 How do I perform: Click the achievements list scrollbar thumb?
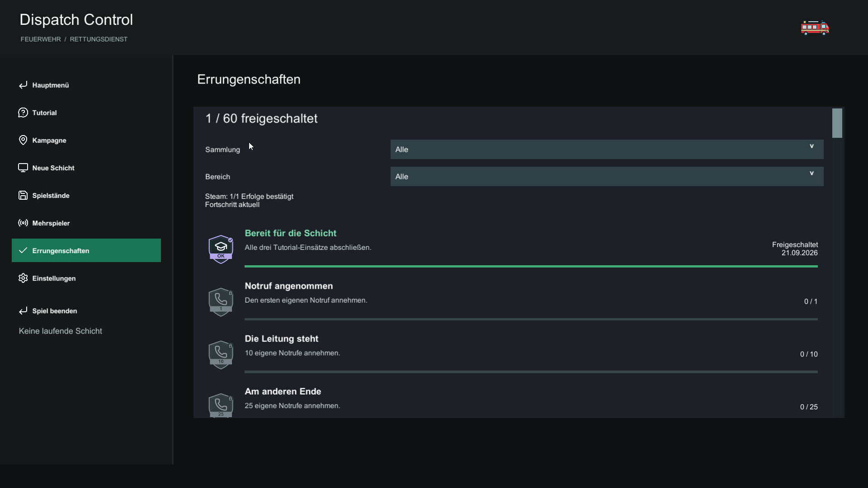pos(837,123)
